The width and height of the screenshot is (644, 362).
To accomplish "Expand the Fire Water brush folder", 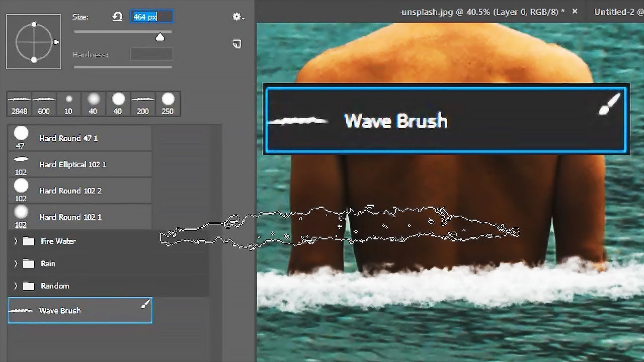I will click(x=16, y=241).
